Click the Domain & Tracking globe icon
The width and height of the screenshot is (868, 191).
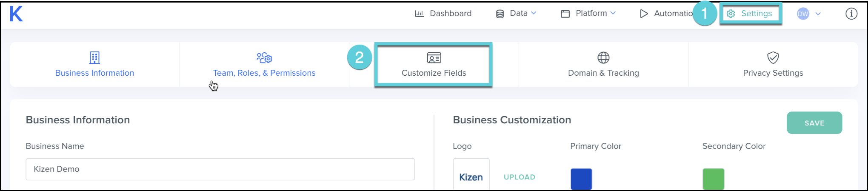click(x=603, y=57)
